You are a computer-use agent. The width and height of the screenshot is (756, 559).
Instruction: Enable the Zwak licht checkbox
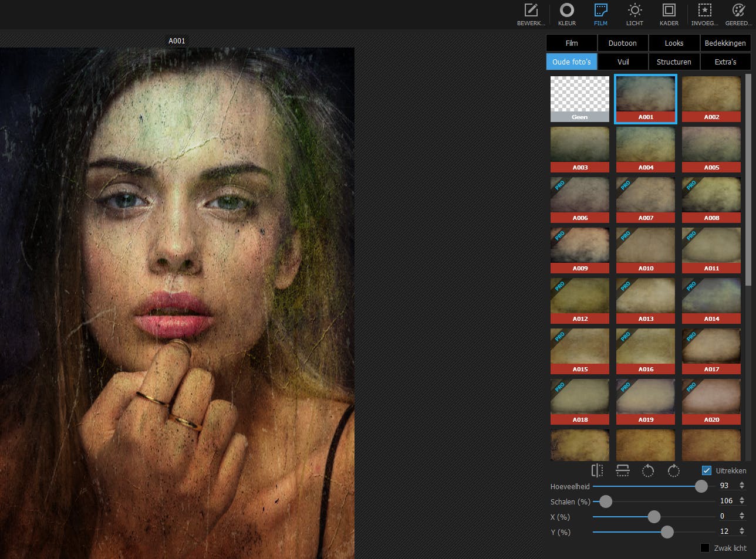705,548
